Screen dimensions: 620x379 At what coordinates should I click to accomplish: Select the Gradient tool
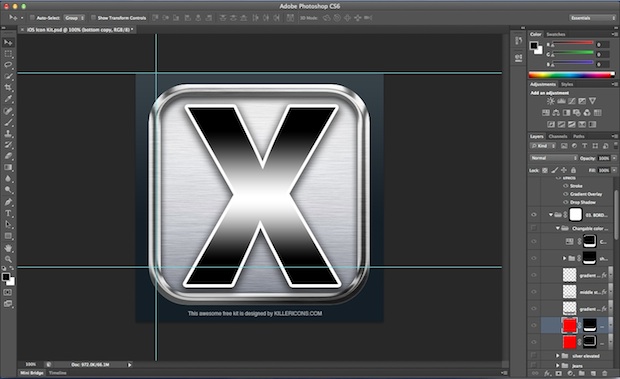point(8,168)
